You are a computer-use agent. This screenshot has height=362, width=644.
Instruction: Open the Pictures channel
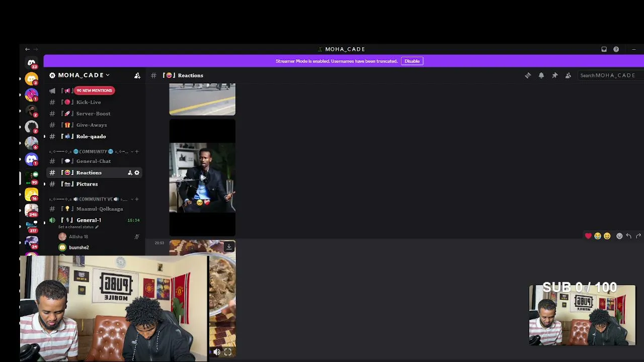click(x=95, y=184)
